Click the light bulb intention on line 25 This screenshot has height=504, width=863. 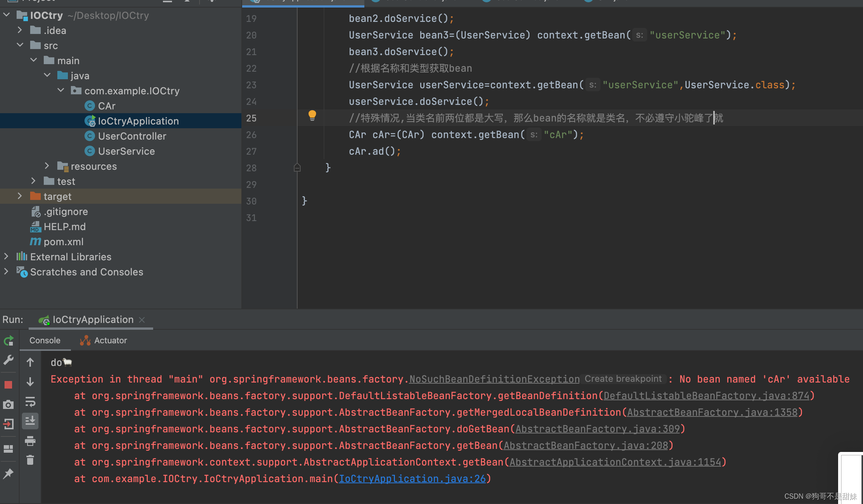(312, 116)
